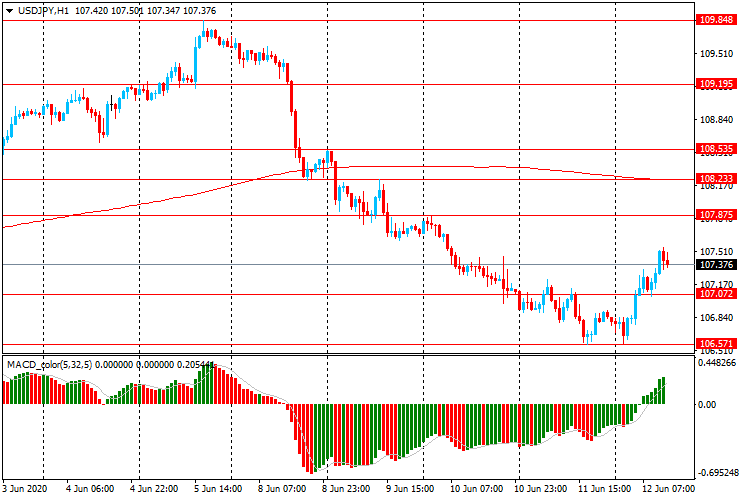The image size is (740, 500).
Task: Click the 108.840 price axis value
Action: click(x=716, y=120)
